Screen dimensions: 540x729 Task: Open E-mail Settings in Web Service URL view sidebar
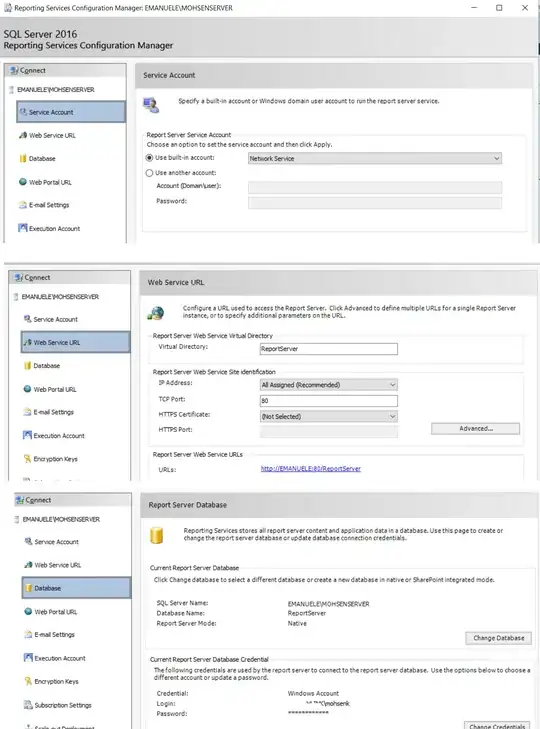[48, 412]
